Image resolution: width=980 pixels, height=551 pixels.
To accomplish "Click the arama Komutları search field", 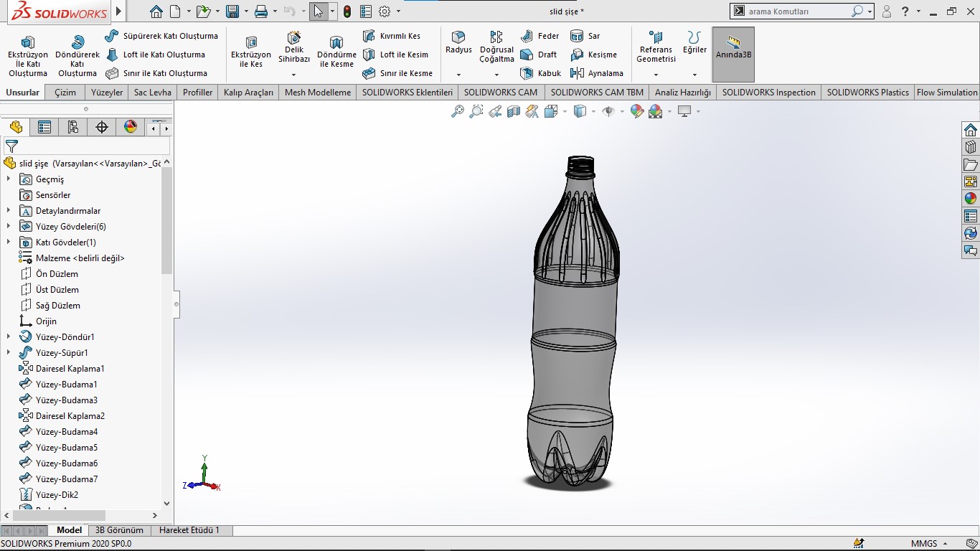I will point(798,11).
